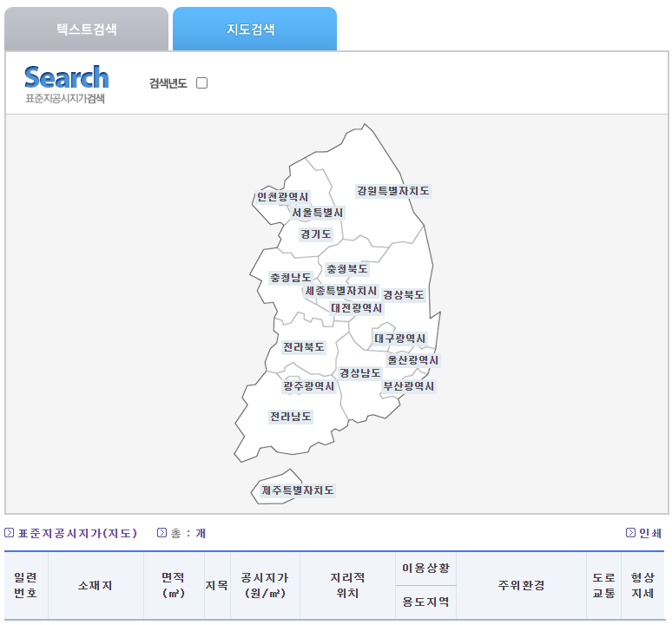Click 전라남도 on the map
The height and width of the screenshot is (625, 672).
(x=291, y=417)
